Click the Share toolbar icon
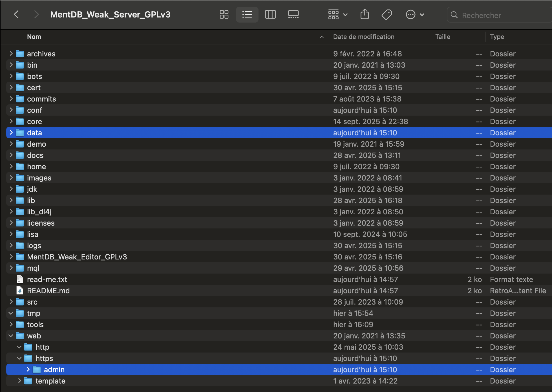Viewport: 552px width, 392px height. coord(365,14)
